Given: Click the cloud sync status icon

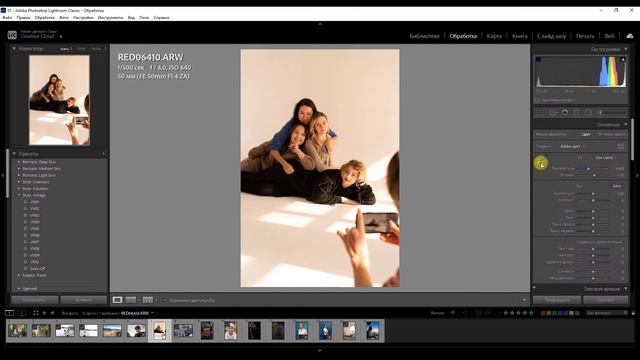Looking at the screenshot, I should 630,36.
